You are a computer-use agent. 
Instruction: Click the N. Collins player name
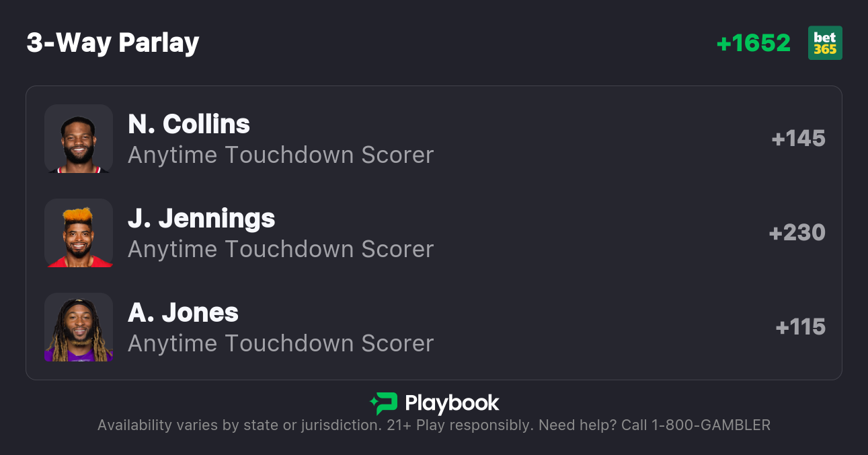189,124
